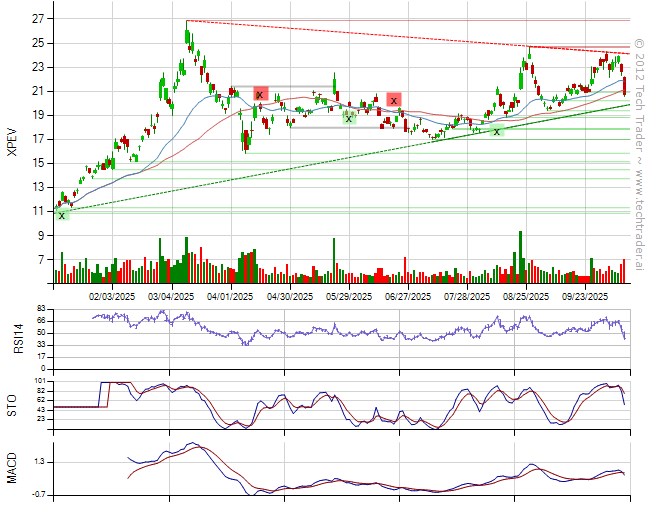Click the 08/25/2025 date label
657x514 pixels.
click(x=526, y=296)
